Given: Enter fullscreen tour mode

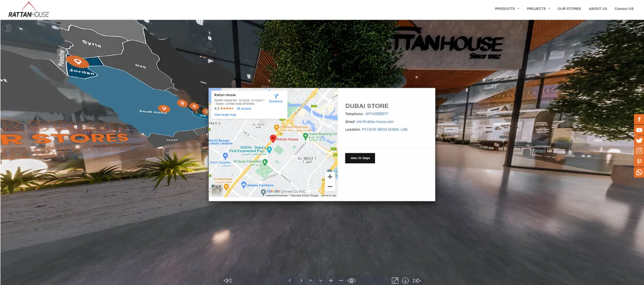Looking at the screenshot, I should 395,280.
